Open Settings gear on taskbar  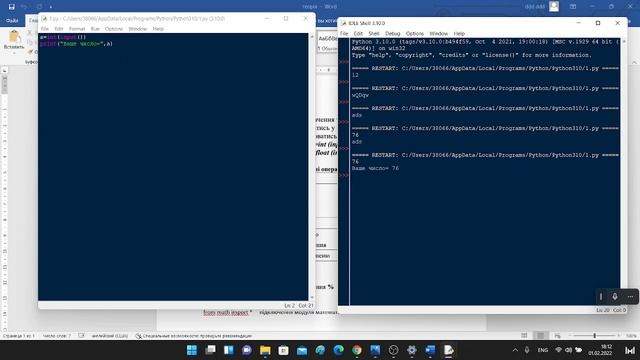[x=412, y=350]
